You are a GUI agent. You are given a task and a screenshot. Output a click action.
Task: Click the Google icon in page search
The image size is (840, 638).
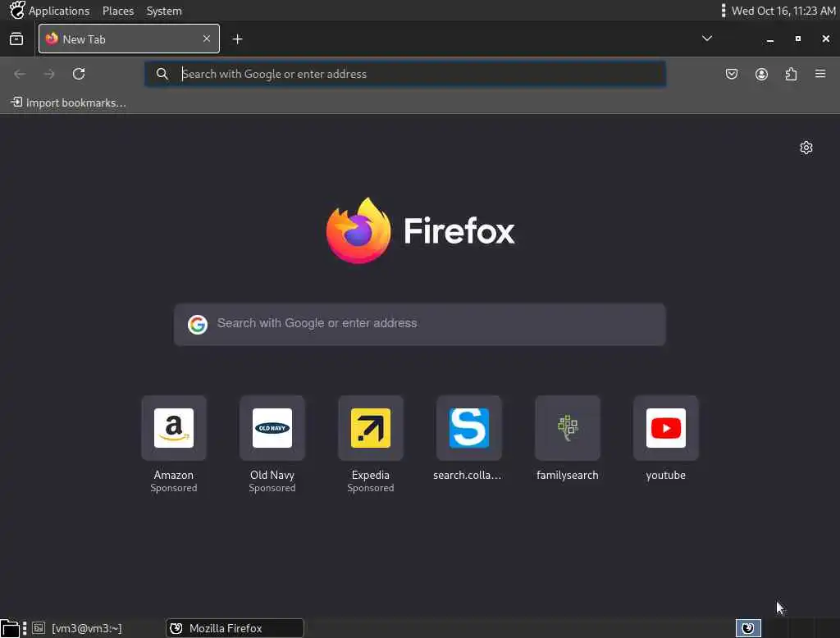(x=198, y=324)
